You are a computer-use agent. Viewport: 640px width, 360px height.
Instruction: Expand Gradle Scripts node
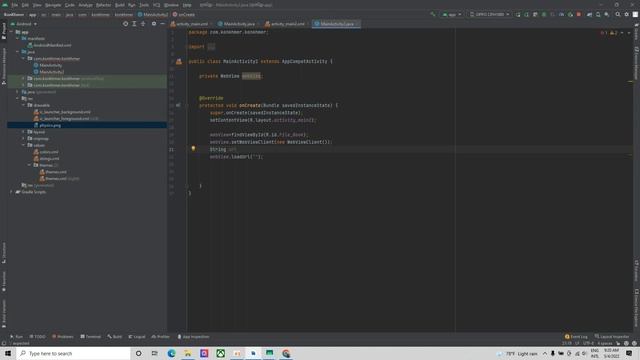pos(11,192)
